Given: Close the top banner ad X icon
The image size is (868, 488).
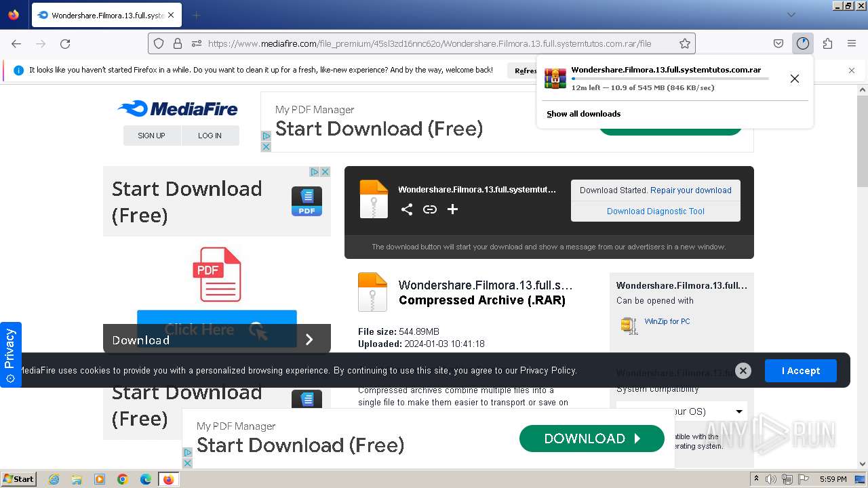Looking at the screenshot, I should pyautogui.click(x=266, y=146).
